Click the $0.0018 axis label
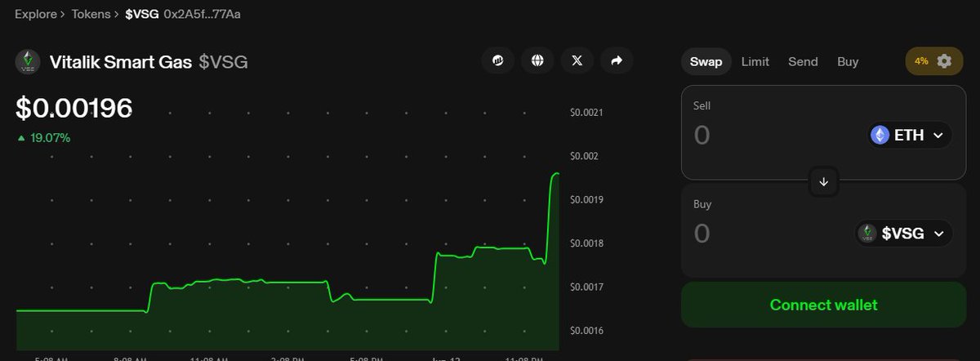The height and width of the screenshot is (361, 980). (x=586, y=243)
